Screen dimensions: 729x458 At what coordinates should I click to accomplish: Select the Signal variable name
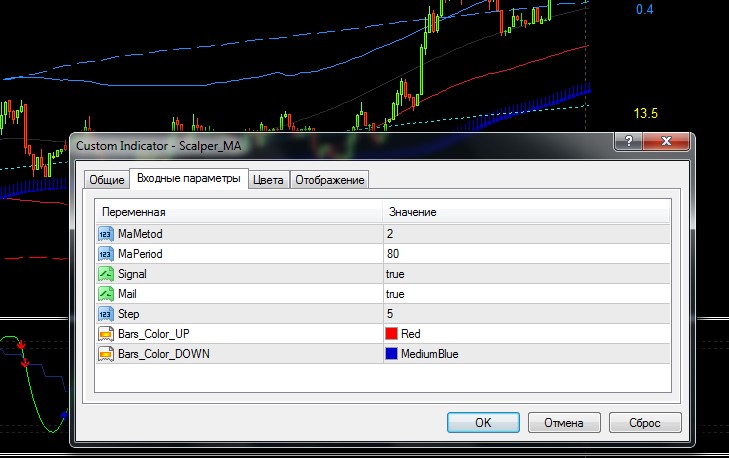pyautogui.click(x=132, y=274)
